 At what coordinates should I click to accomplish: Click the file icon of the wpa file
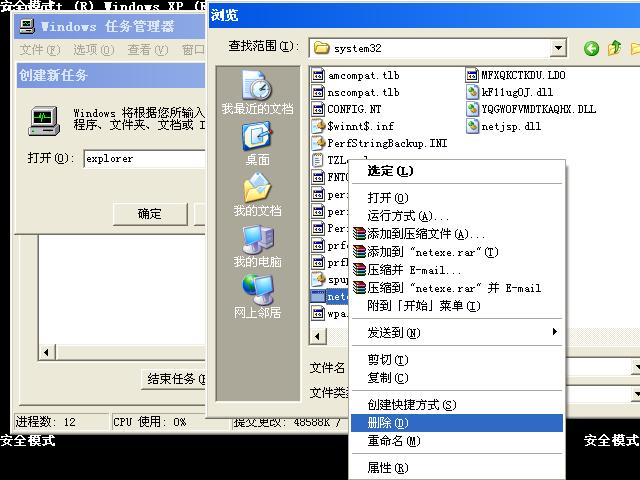click(318, 313)
